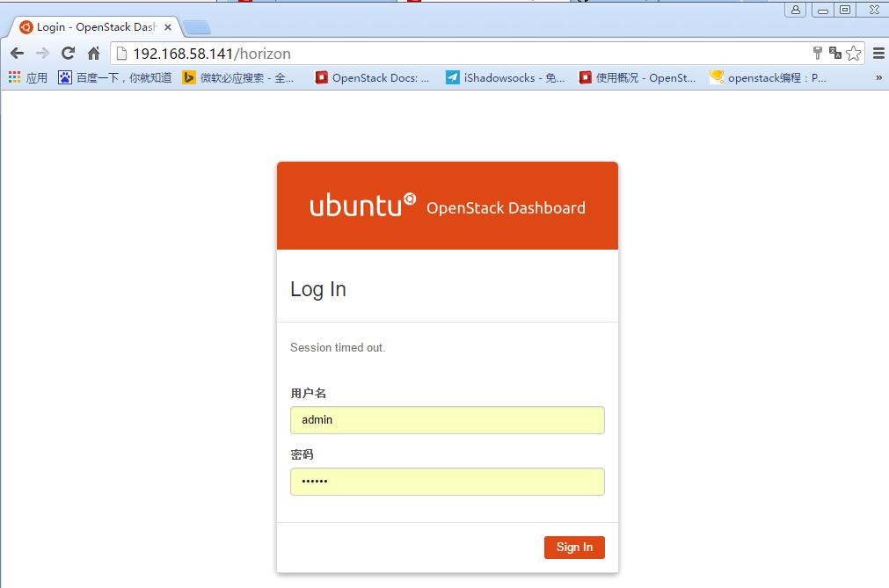Click the 用户名 label
Screen dimensions: 889x588
point(308,393)
